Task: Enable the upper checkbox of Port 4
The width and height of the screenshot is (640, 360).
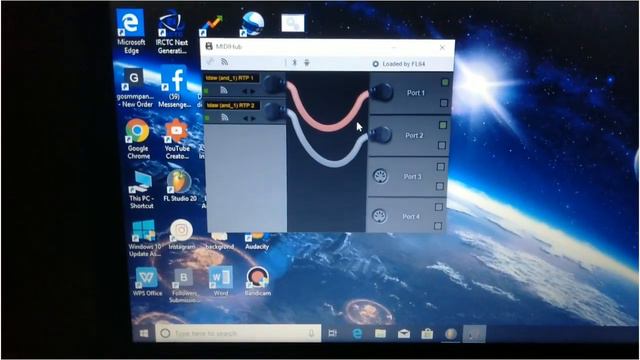Action: pos(439,207)
